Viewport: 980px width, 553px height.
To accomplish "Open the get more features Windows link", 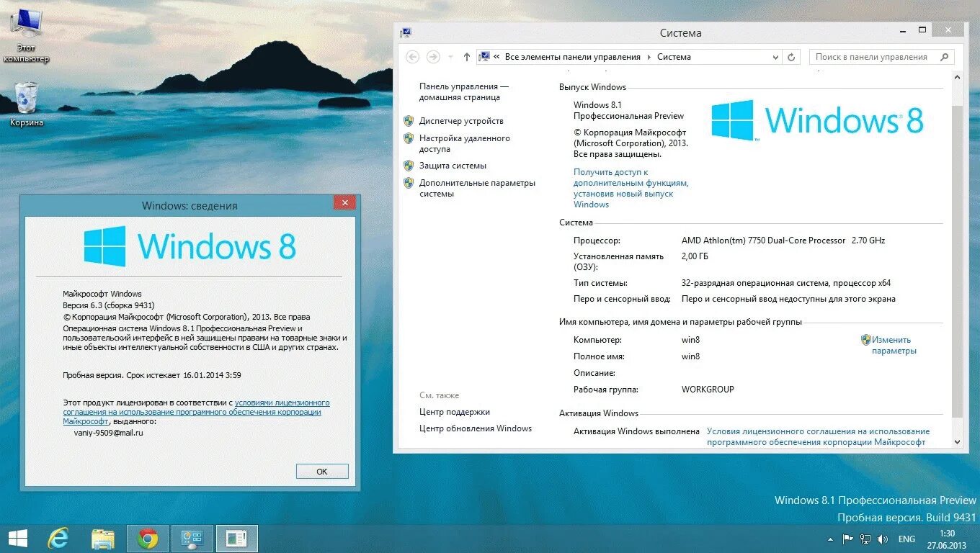I will [631, 188].
